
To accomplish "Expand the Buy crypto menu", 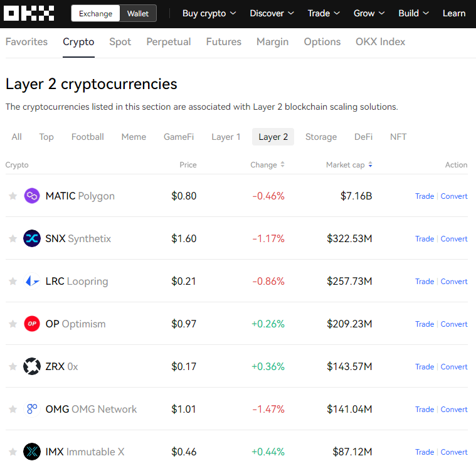I will click(209, 13).
